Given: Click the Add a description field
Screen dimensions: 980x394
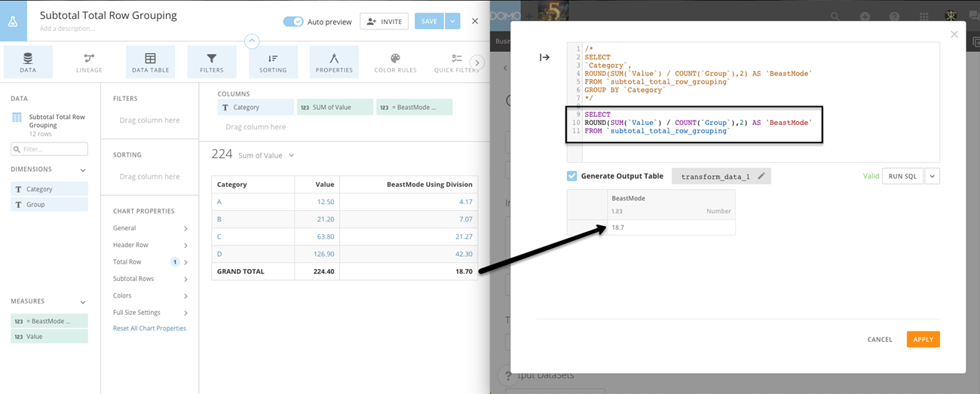Looking at the screenshot, I should click(67, 29).
